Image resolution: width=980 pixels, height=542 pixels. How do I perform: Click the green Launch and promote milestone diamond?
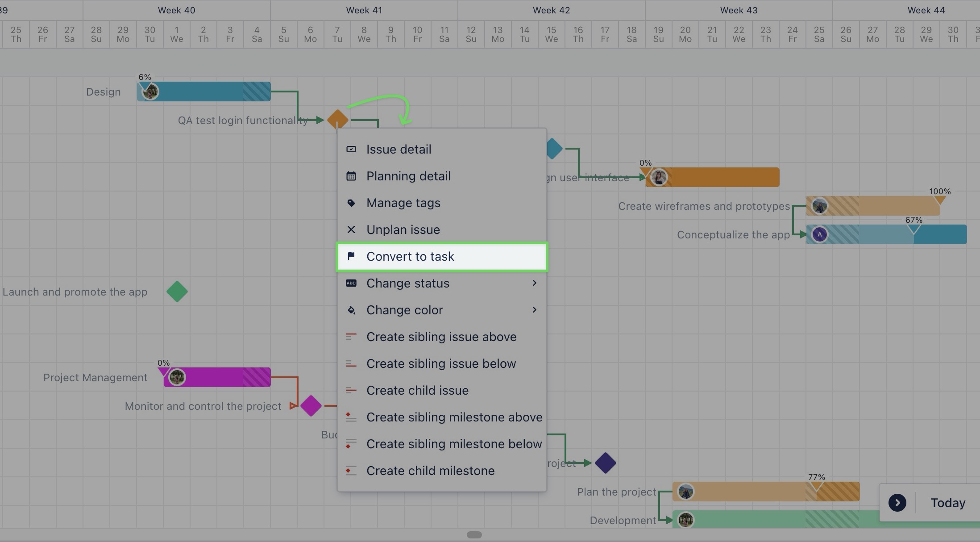(x=177, y=292)
